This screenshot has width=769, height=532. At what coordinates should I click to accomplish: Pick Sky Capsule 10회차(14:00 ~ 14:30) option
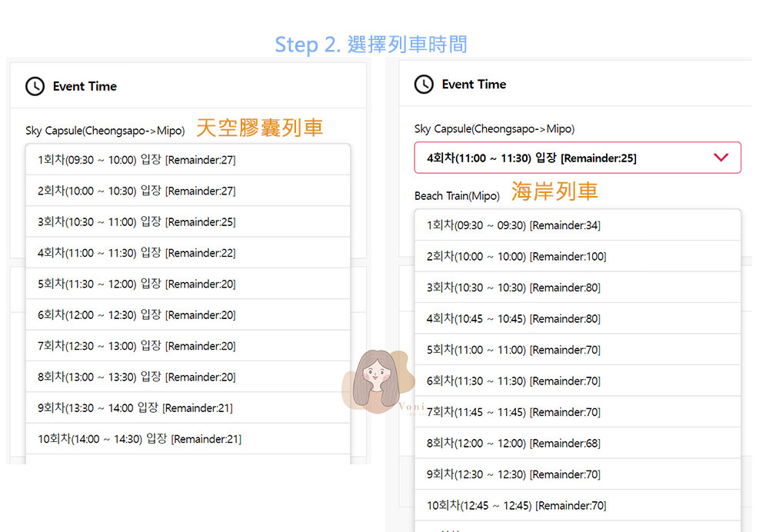(188, 439)
